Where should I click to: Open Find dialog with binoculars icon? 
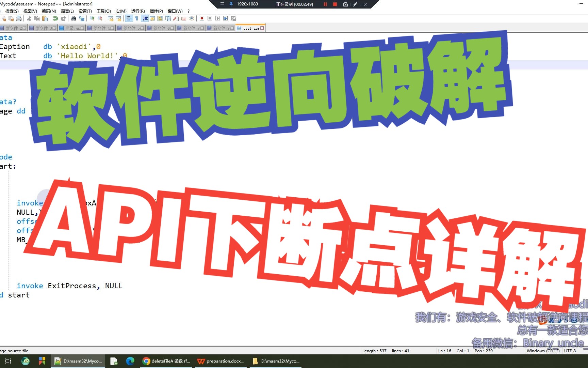click(x=74, y=18)
